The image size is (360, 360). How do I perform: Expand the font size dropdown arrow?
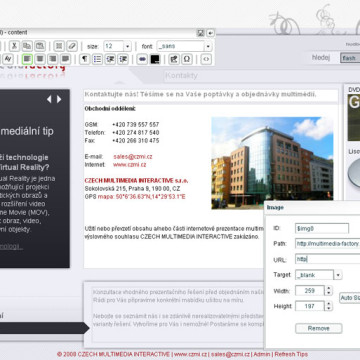pyautogui.click(x=127, y=46)
